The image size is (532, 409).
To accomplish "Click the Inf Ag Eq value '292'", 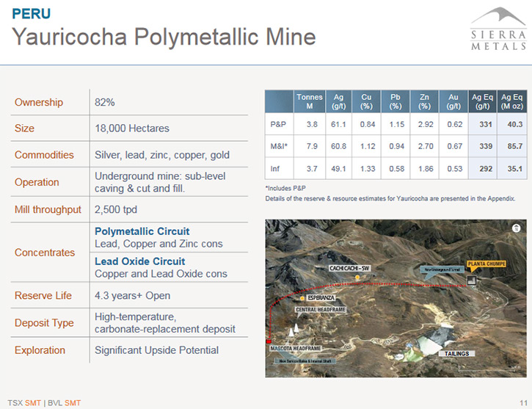I will tap(486, 169).
